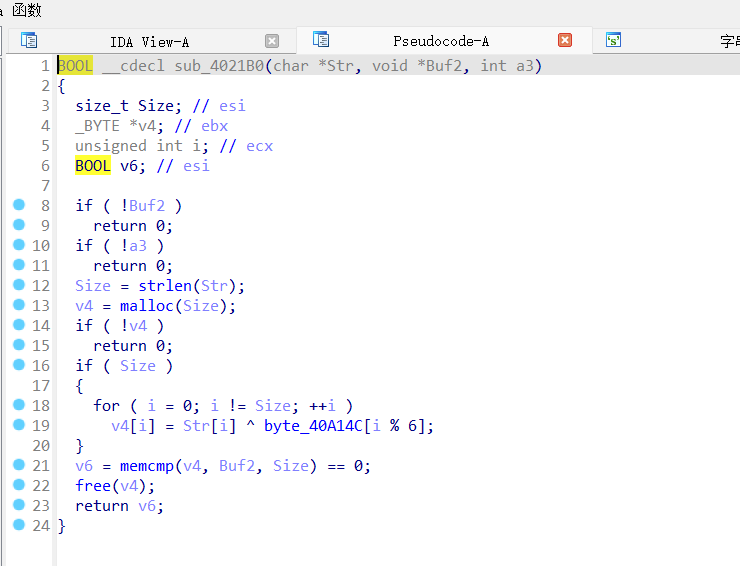This screenshot has height=566, width=740.
Task: Switch to the IDA View-A tab
Action: (x=149, y=42)
